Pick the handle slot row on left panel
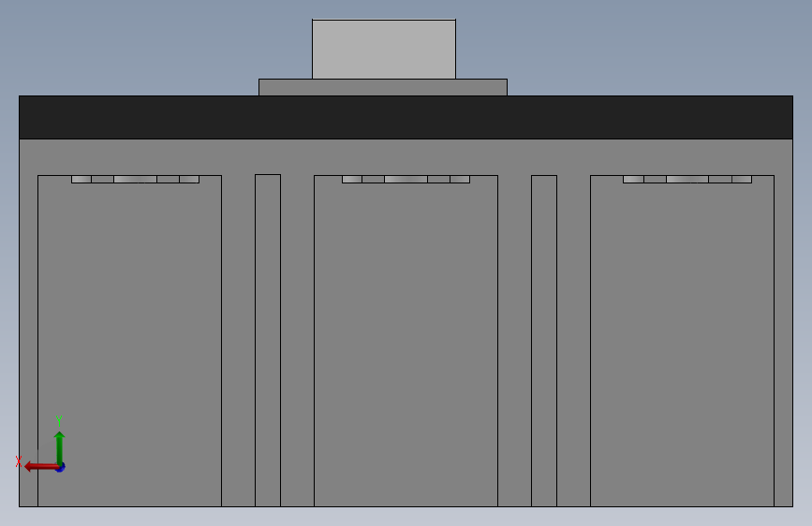The width and height of the screenshot is (812, 526). [135, 179]
